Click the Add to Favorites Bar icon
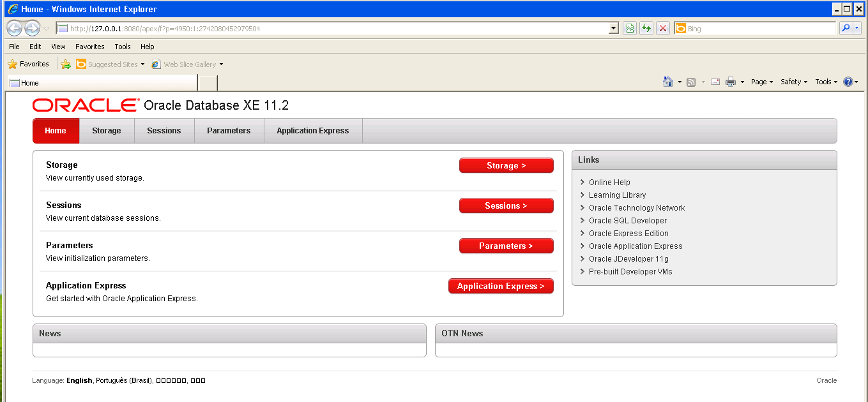This screenshot has height=402, width=868. [x=65, y=64]
